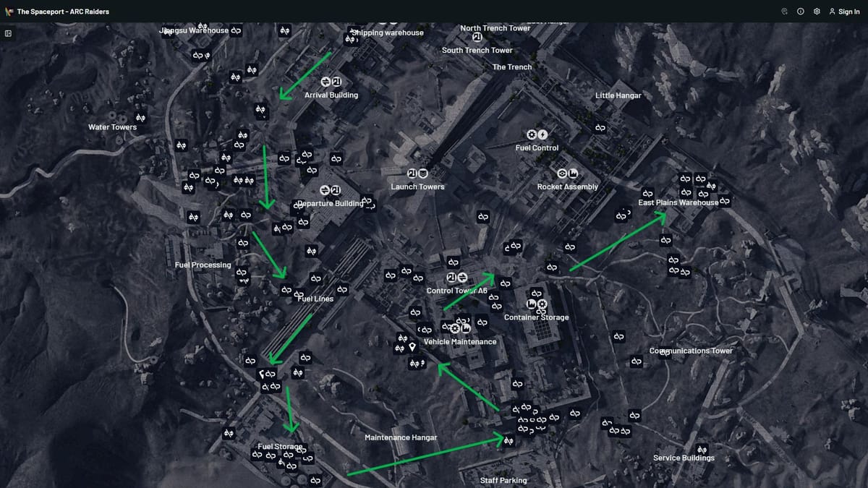This screenshot has height=488, width=868.
Task: Select the Communications Tower map label
Action: [x=691, y=351]
